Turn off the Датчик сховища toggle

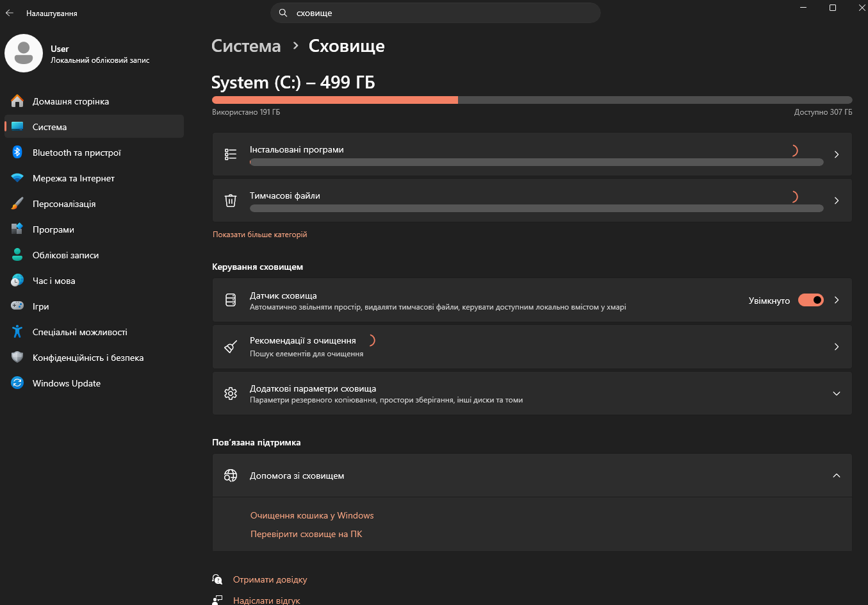811,300
